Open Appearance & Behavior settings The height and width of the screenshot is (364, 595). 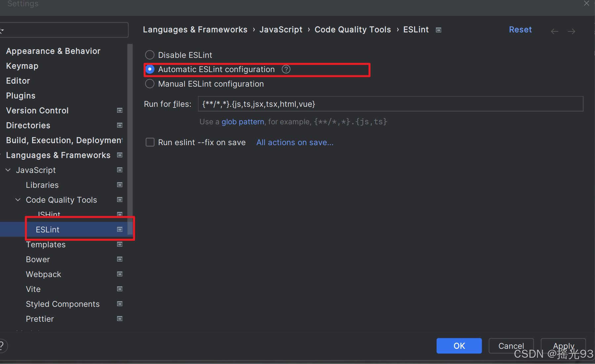point(53,51)
